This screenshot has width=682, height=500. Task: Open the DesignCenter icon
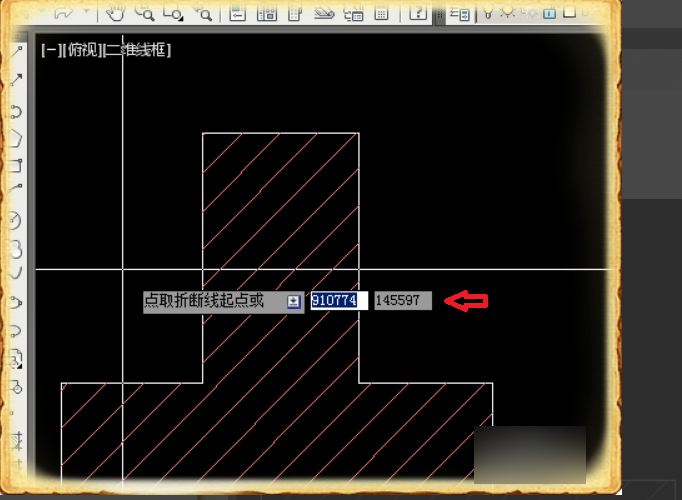(x=267, y=13)
